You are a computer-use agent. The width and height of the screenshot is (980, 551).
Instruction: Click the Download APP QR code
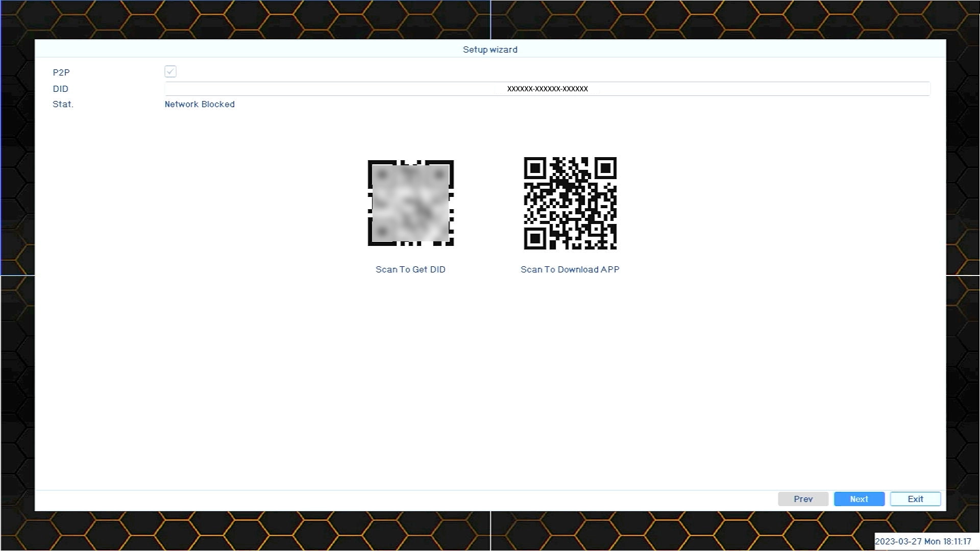(x=570, y=203)
